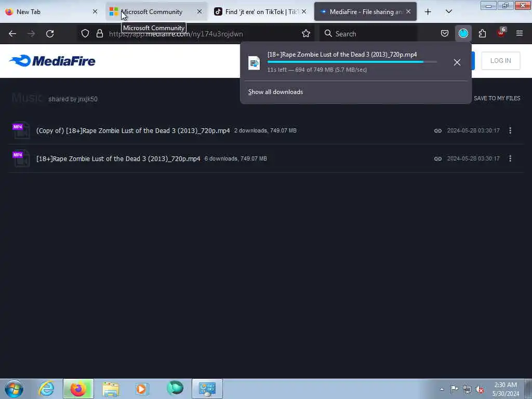
Task: Open the Firefox hamburger application menu
Action: pyautogui.click(x=519, y=33)
